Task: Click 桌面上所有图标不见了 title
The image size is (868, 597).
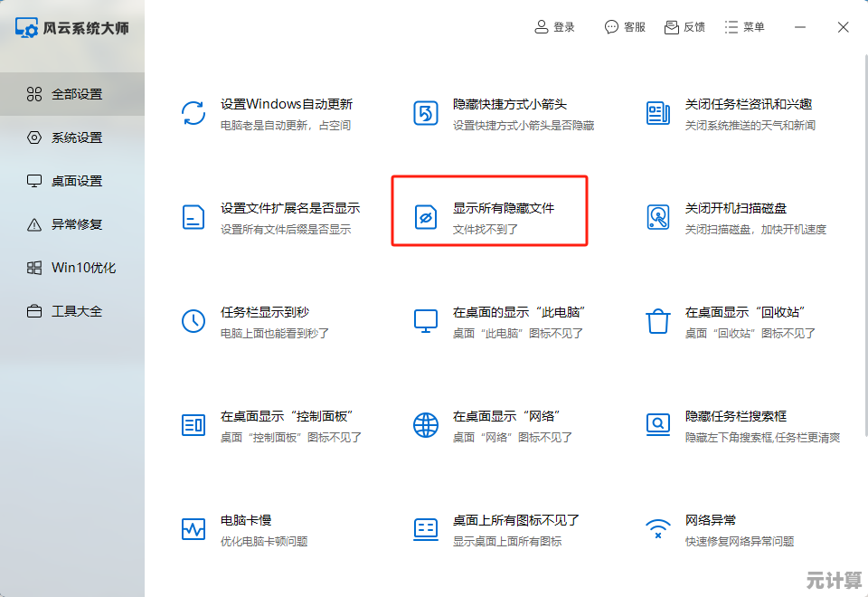Action: tap(516, 521)
